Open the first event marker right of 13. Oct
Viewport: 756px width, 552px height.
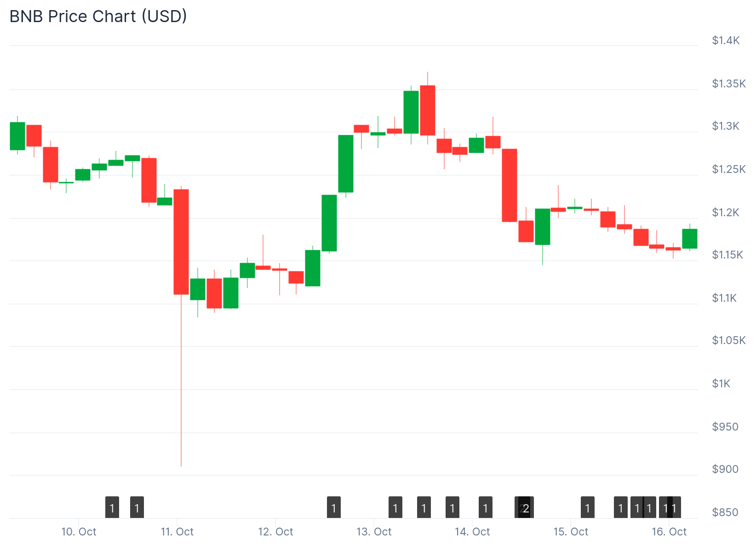(395, 508)
